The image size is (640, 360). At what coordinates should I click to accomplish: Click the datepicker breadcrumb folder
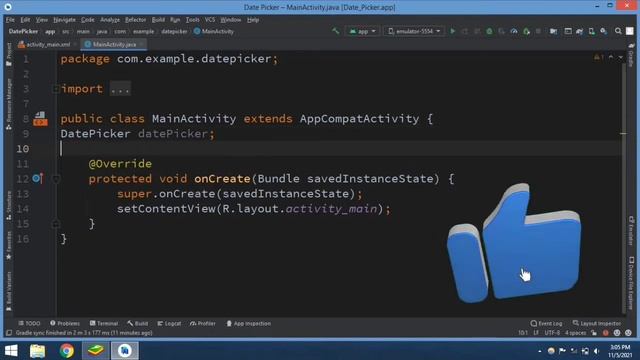(x=174, y=31)
